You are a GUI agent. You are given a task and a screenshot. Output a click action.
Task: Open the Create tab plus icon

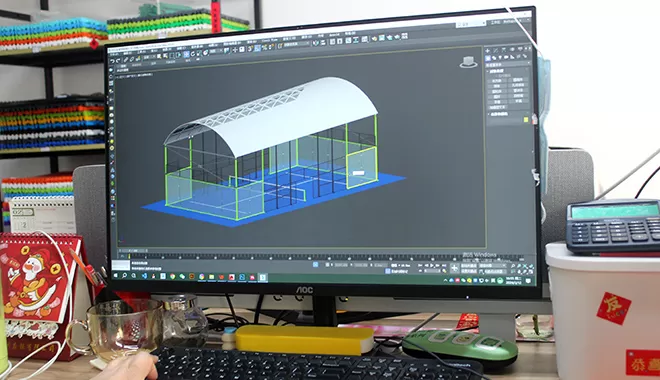coord(487,51)
